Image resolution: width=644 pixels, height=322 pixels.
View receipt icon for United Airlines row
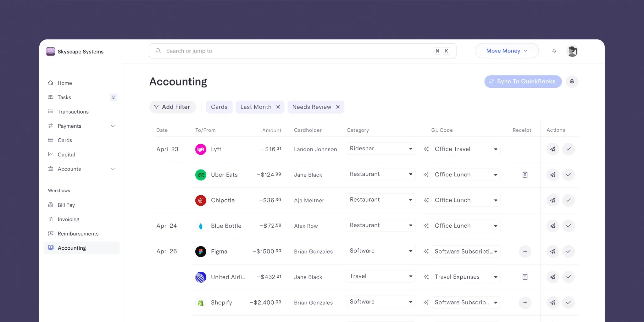tap(525, 277)
